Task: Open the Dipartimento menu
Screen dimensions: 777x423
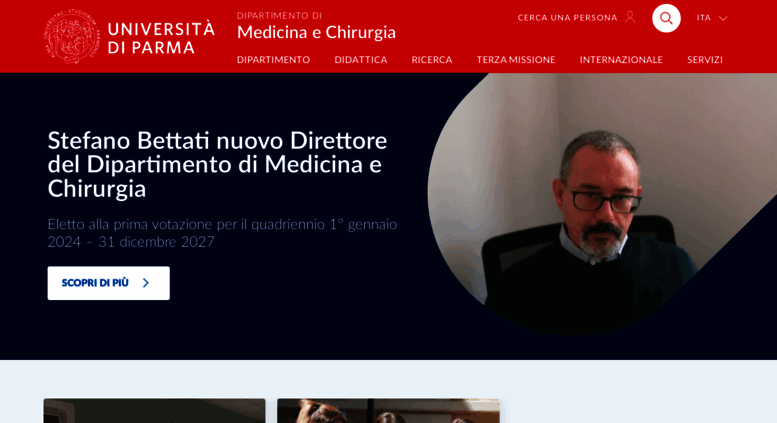Action: (274, 60)
